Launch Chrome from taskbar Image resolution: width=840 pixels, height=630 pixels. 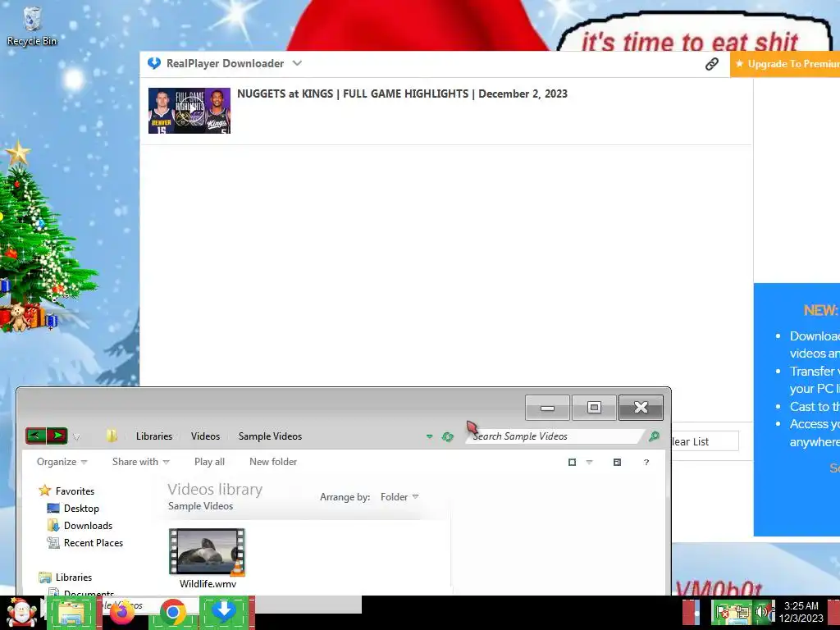click(x=172, y=612)
